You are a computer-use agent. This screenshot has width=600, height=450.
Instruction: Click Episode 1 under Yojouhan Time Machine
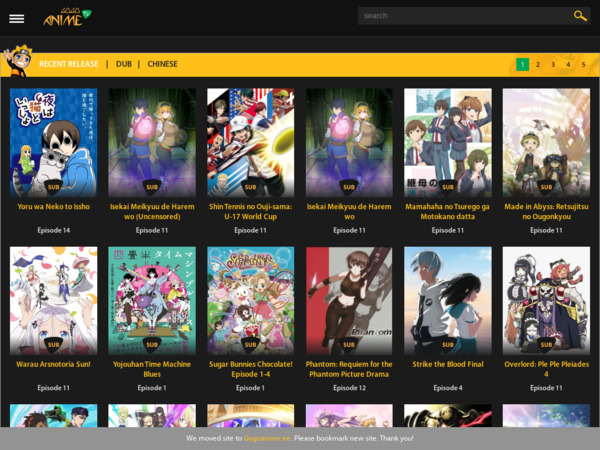[x=152, y=388]
